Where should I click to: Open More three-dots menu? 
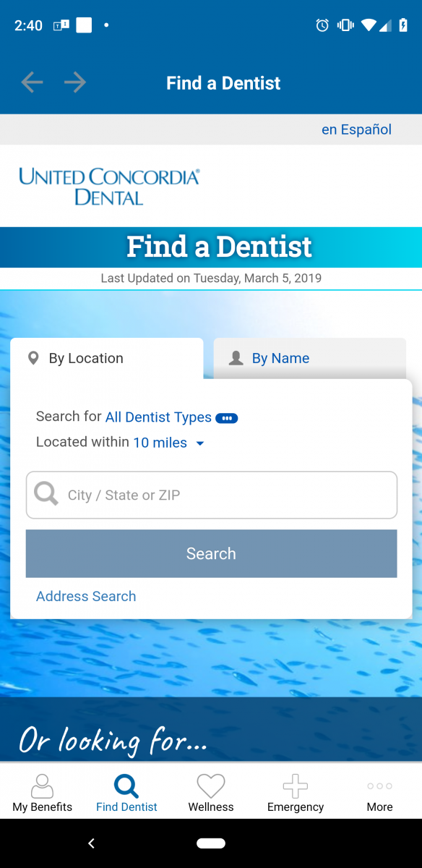coord(379,786)
